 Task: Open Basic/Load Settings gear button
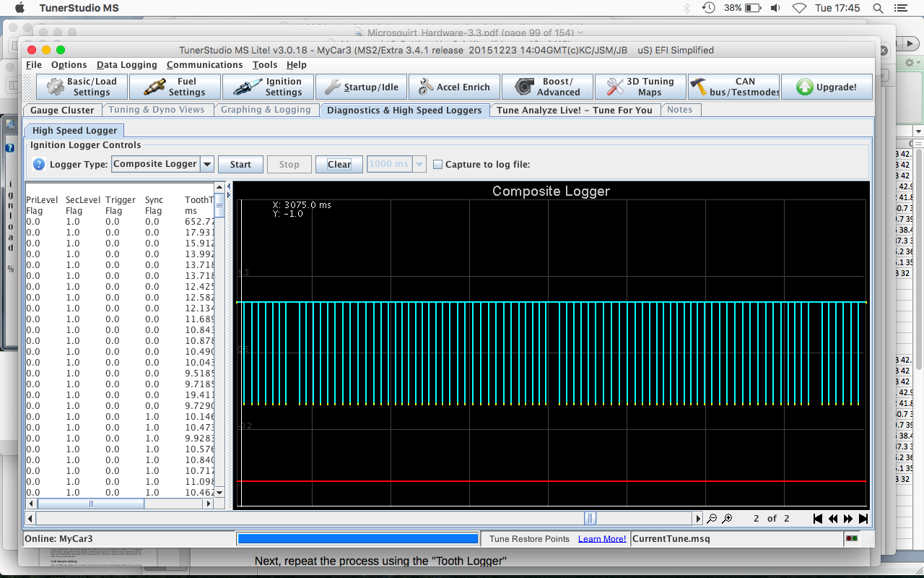[82, 87]
